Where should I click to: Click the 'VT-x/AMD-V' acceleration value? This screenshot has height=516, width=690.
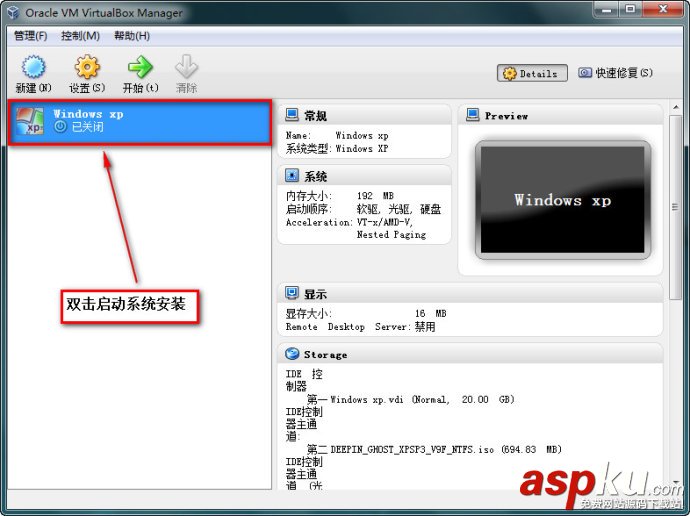pyautogui.click(x=385, y=222)
